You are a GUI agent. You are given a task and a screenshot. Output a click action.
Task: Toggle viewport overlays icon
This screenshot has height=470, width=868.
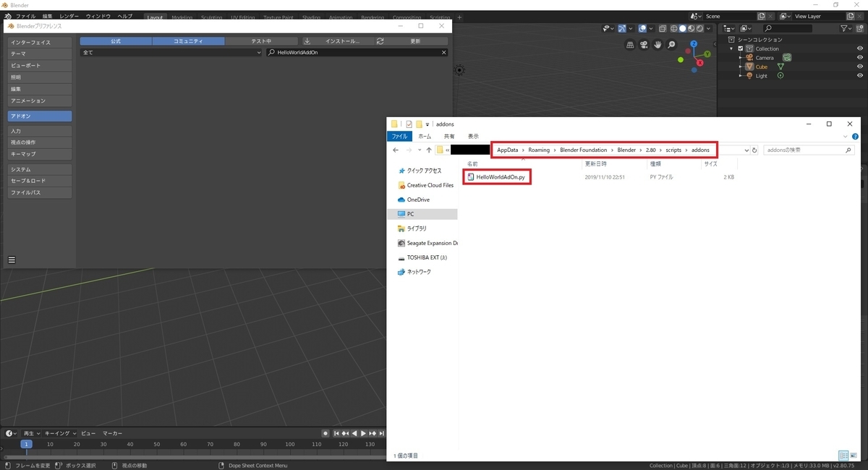point(642,28)
